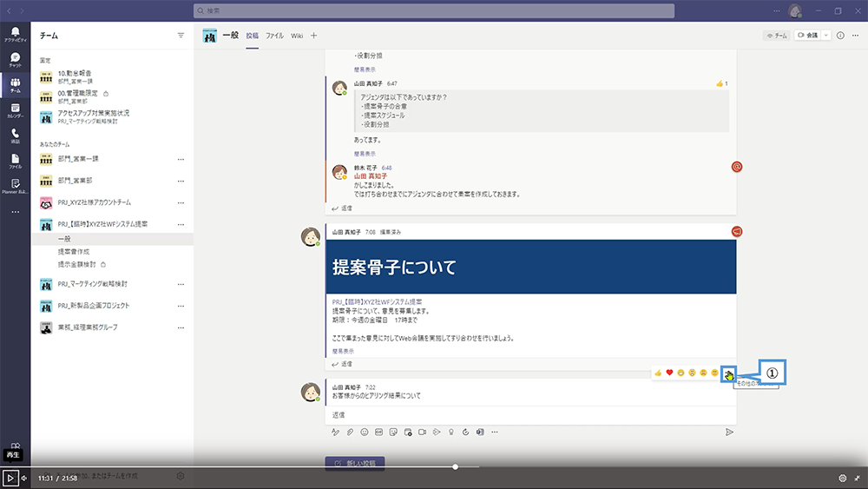Open more options for PRJ_XYZ社様アカウントチーム

pyautogui.click(x=181, y=202)
